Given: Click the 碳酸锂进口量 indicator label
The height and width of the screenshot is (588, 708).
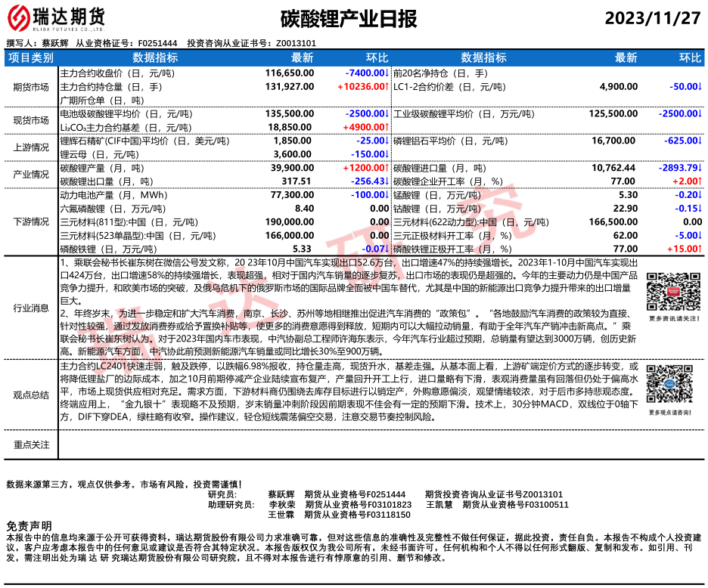Looking at the screenshot, I should click(x=428, y=167).
